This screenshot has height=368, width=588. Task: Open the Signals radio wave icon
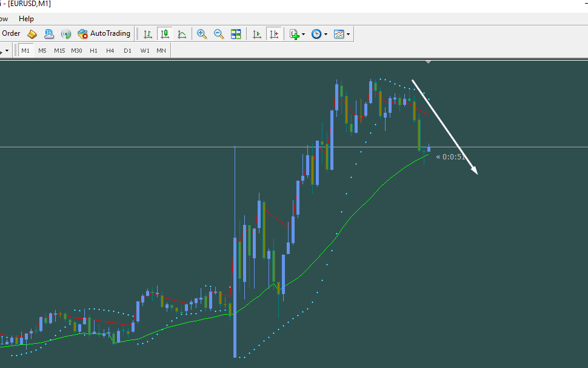pyautogui.click(x=66, y=34)
